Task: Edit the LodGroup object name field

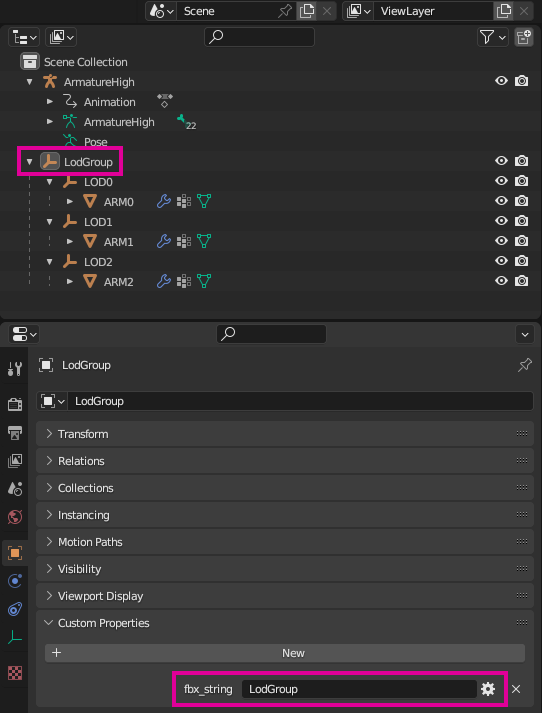Action: pyautogui.click(x=300, y=401)
